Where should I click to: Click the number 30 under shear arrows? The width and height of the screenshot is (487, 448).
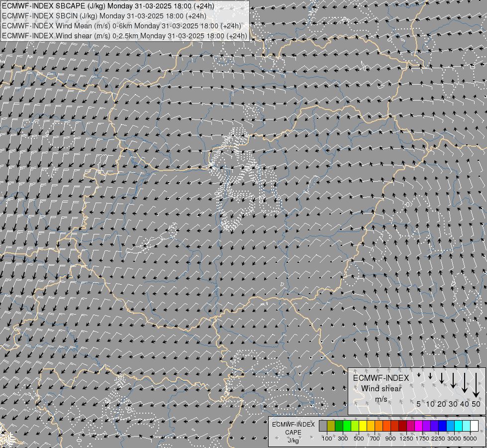pyautogui.click(x=453, y=404)
